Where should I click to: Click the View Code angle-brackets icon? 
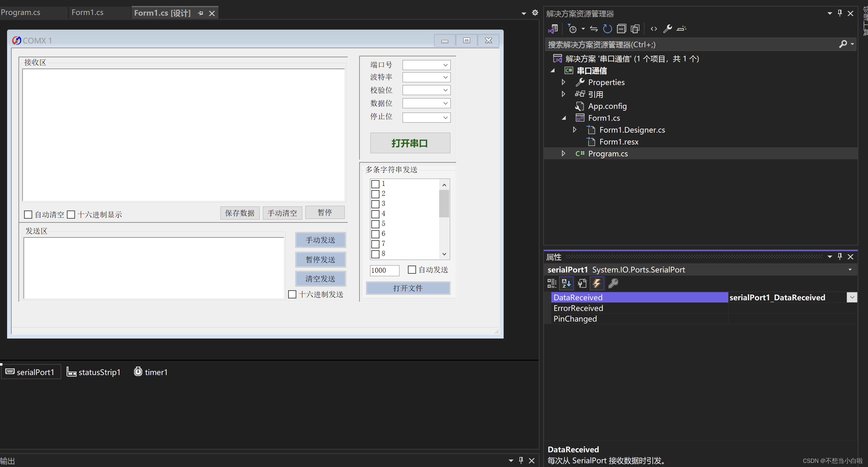point(654,29)
